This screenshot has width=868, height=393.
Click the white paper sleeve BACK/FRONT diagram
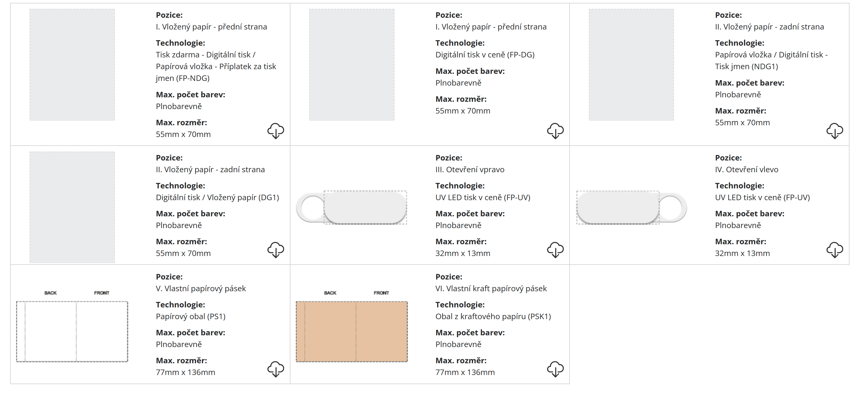coord(72,327)
